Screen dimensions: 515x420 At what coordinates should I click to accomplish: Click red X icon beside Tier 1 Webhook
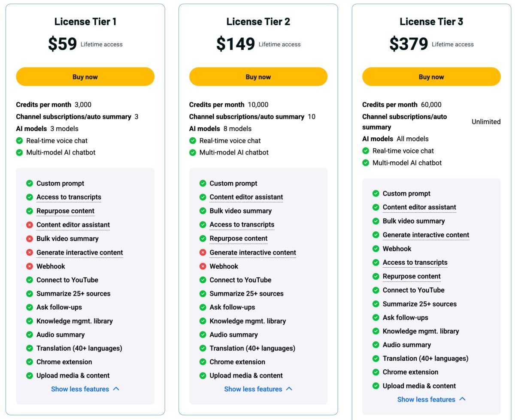pyautogui.click(x=29, y=266)
